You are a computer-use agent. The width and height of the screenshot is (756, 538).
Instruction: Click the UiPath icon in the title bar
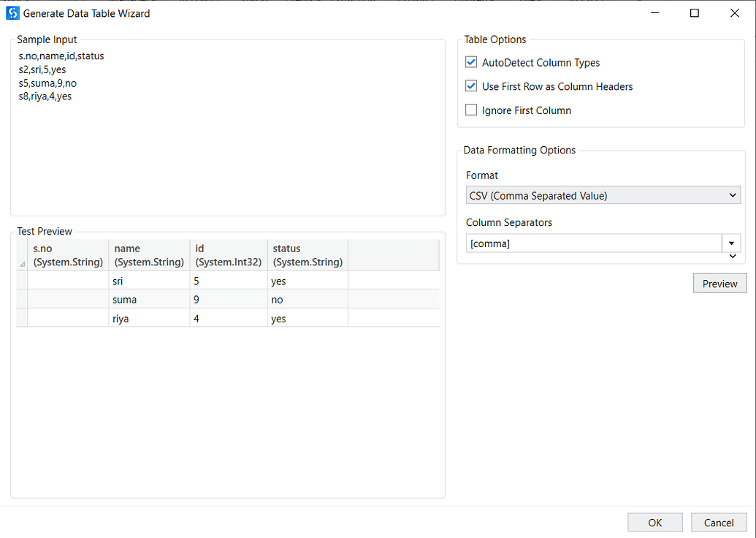[x=12, y=13]
